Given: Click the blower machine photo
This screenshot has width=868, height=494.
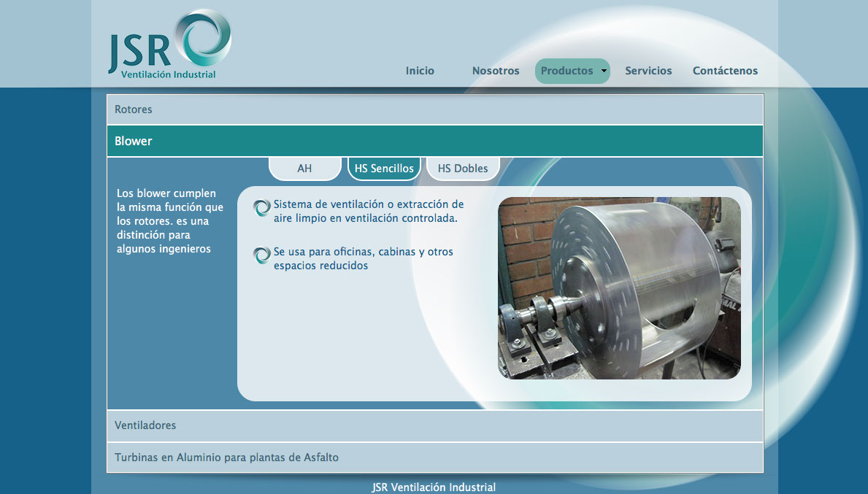Looking at the screenshot, I should pos(619,287).
